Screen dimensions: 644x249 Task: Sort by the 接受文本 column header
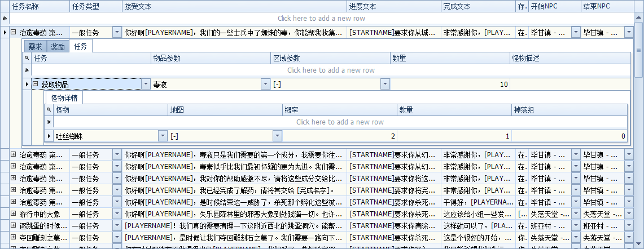(234, 6)
